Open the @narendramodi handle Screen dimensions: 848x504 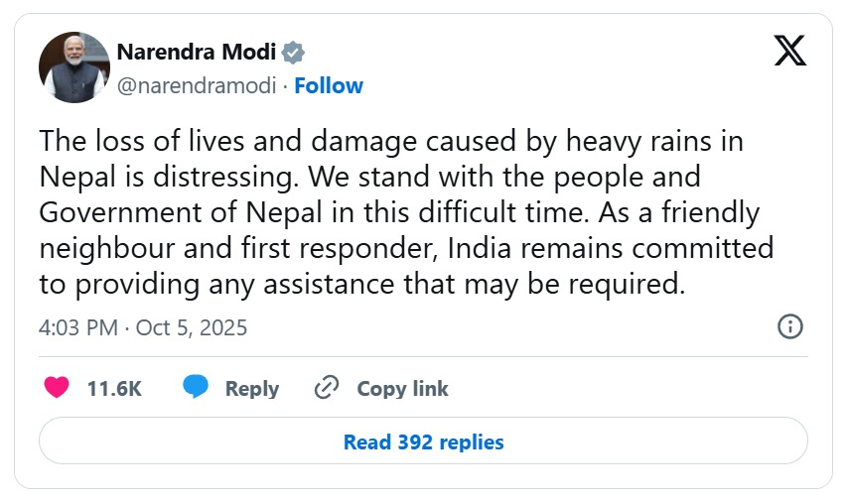[196, 86]
